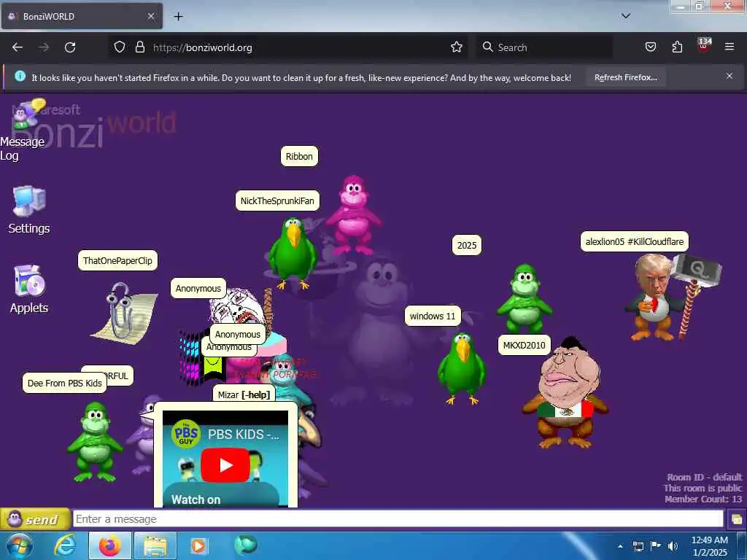Click the yellow icon beside message field

click(737, 519)
